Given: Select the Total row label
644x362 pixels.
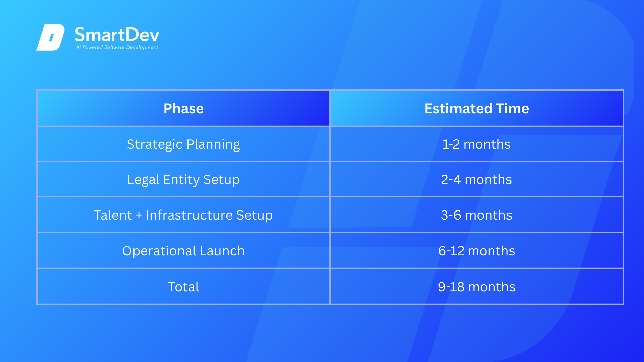Looking at the screenshot, I should point(183,287).
